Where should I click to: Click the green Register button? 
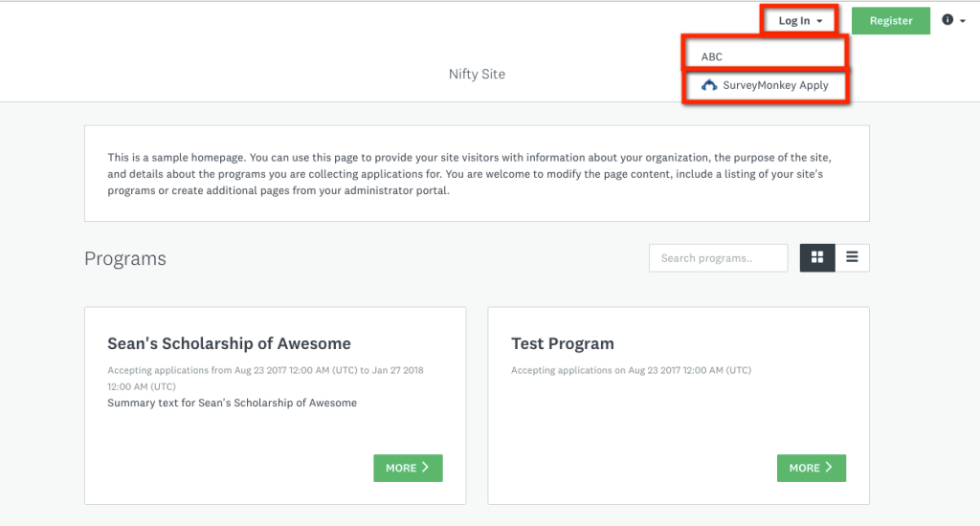click(x=891, y=21)
